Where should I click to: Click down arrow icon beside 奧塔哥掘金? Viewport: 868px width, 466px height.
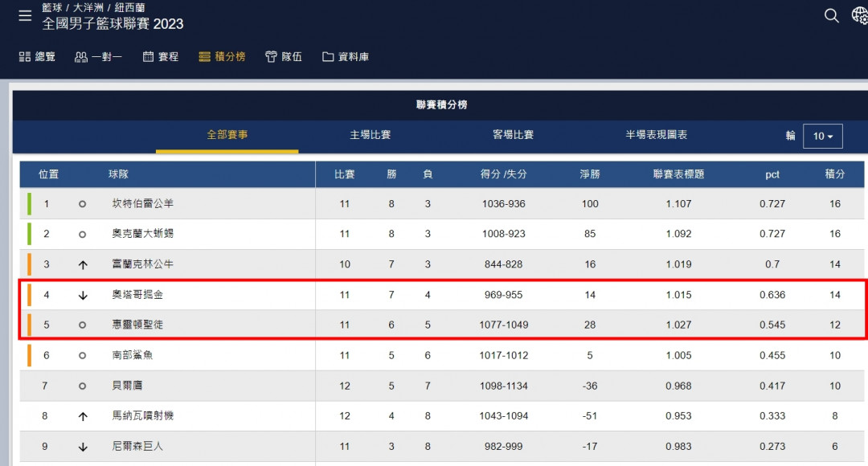tap(83, 295)
